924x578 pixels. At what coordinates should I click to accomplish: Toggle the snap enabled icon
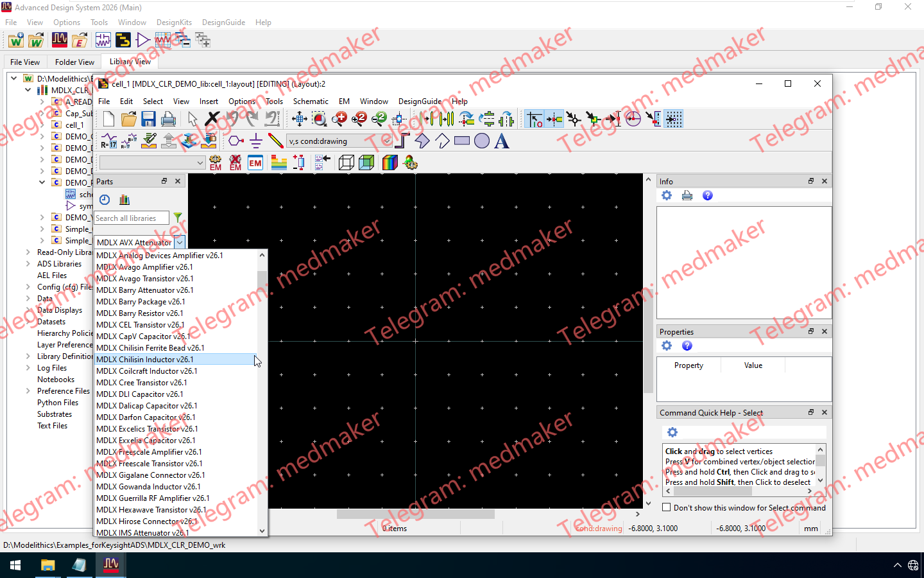click(535, 119)
